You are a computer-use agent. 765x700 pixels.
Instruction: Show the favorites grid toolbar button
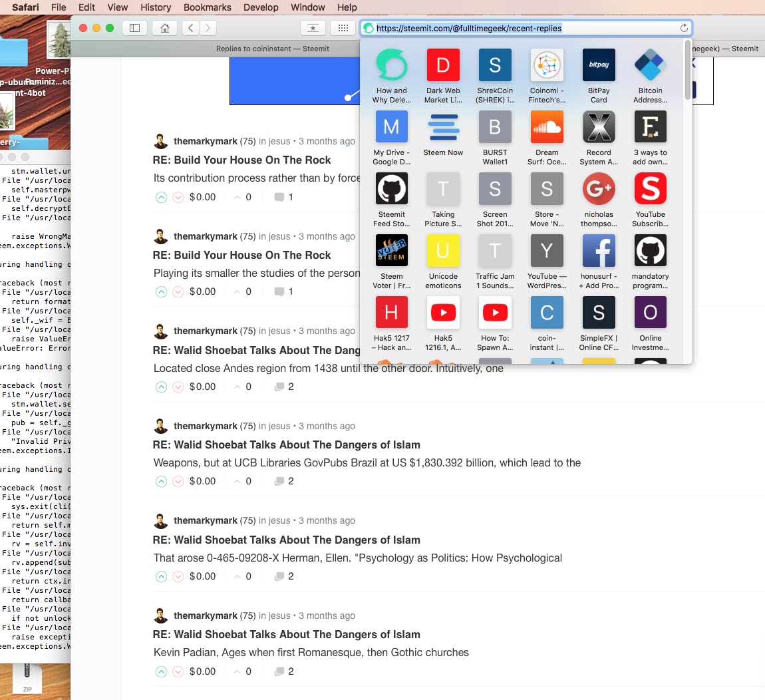(343, 29)
